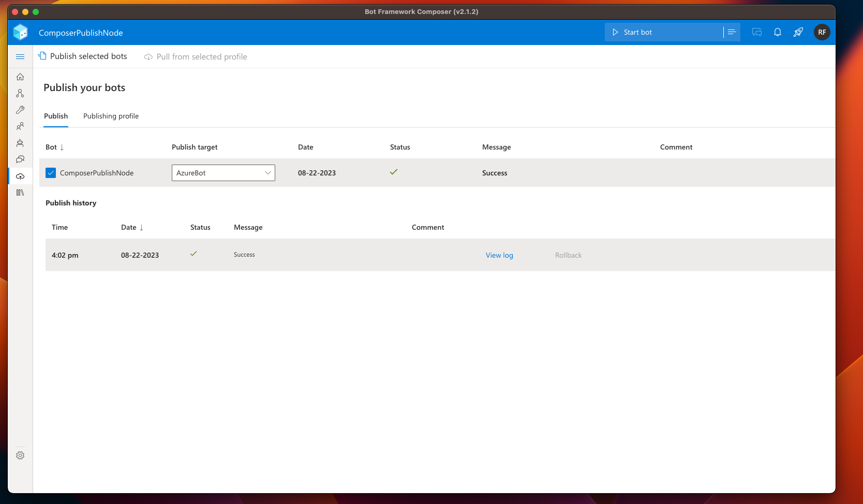
Task: Uncheck the ComposerPublishNode bot checkbox
Action: [50, 172]
